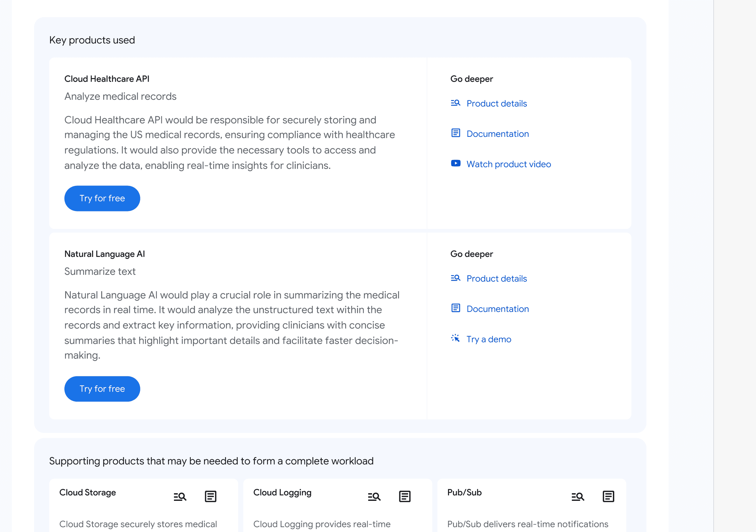Click Cloud Storage documentation icon
The image size is (756, 532).
coord(210,496)
